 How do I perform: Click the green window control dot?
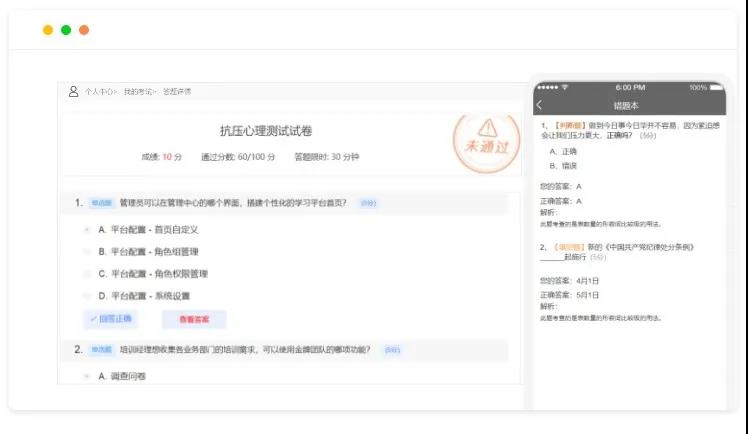66,30
